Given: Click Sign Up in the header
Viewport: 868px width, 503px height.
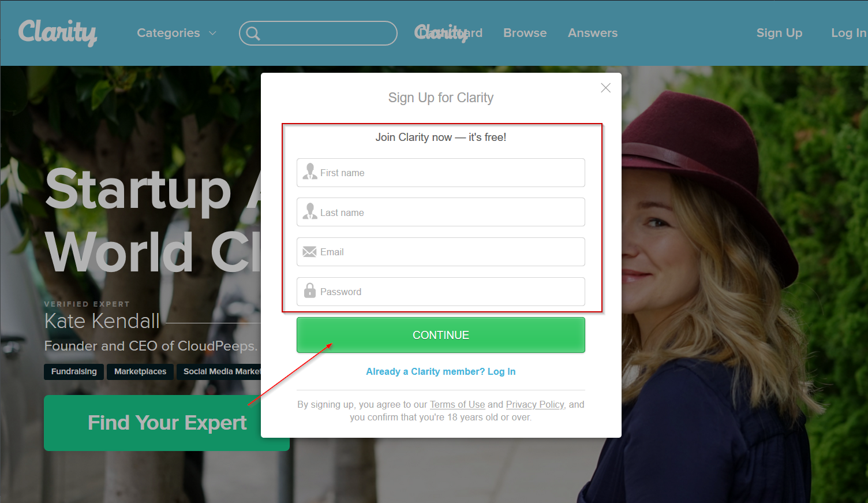Looking at the screenshot, I should click(x=779, y=33).
